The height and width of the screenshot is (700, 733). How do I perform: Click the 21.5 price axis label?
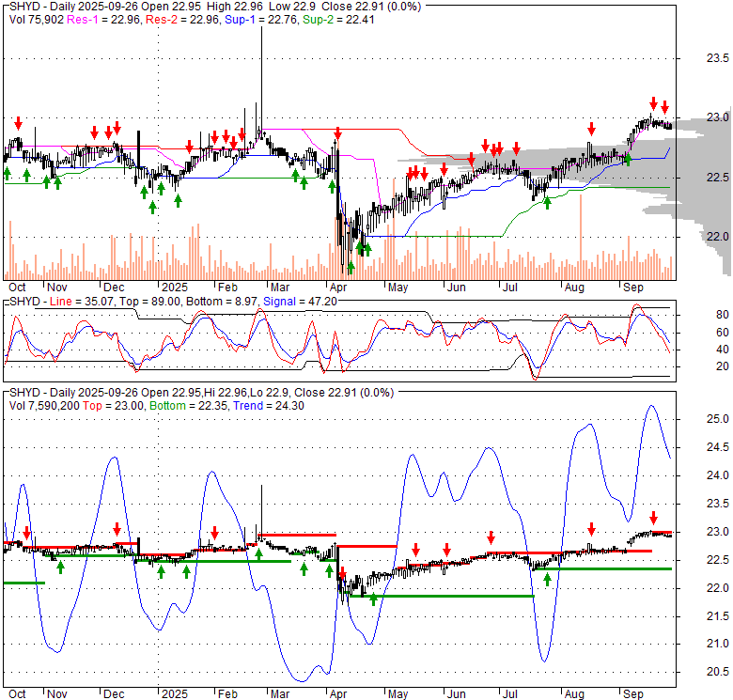(717, 615)
